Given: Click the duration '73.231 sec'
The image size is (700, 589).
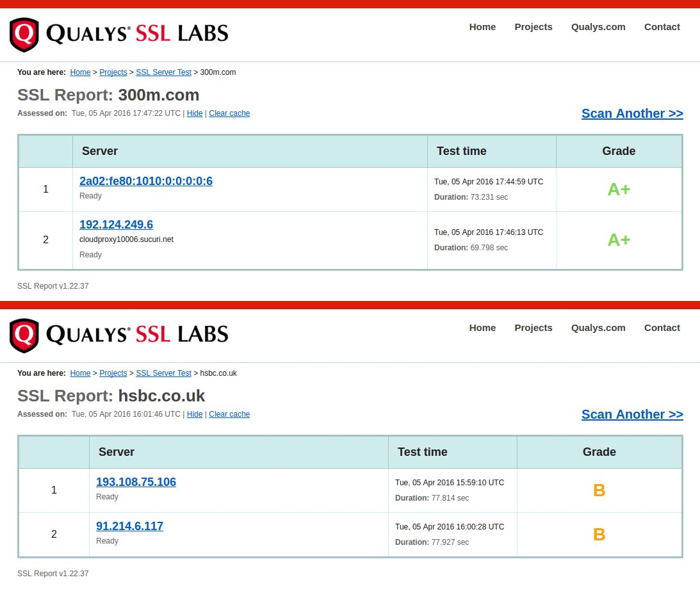Looking at the screenshot, I should [489, 197].
